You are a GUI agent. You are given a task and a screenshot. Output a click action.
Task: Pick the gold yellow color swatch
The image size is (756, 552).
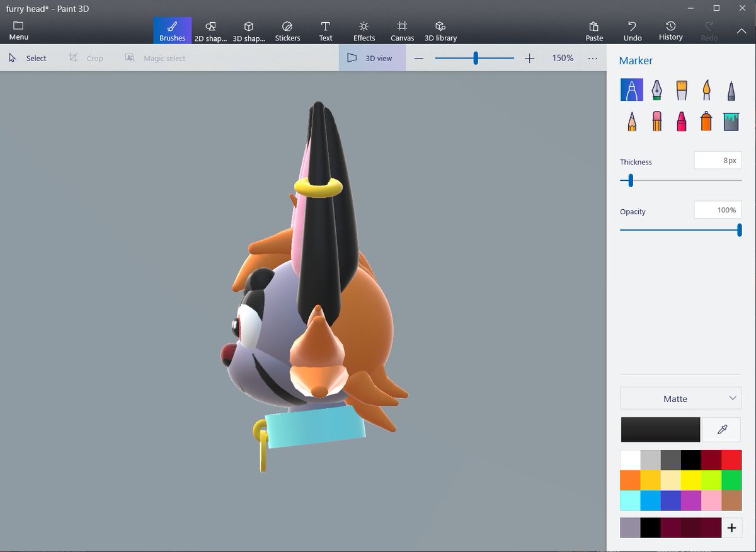coord(650,480)
